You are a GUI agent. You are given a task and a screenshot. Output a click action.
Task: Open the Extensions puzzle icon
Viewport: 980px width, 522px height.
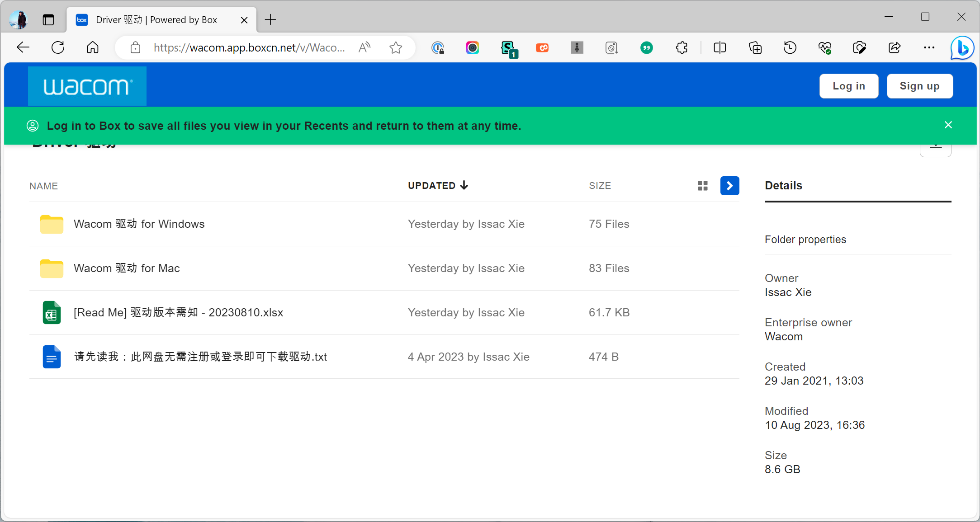tap(682, 47)
